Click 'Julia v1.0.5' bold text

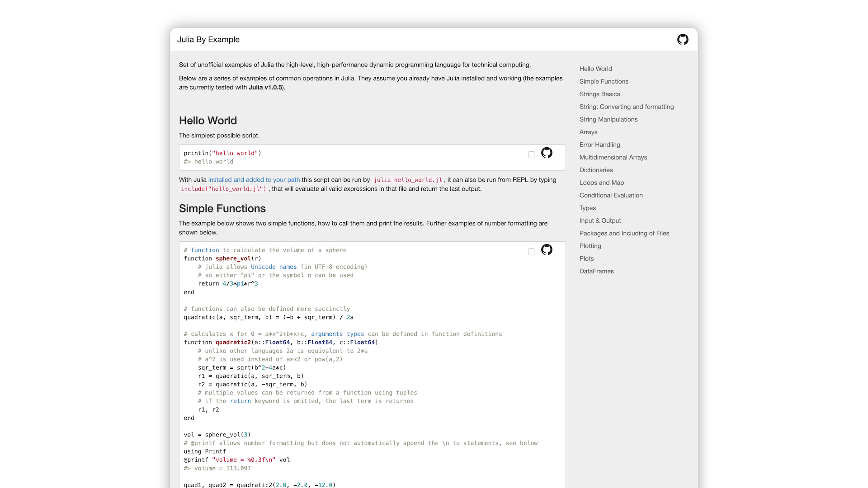(x=265, y=87)
